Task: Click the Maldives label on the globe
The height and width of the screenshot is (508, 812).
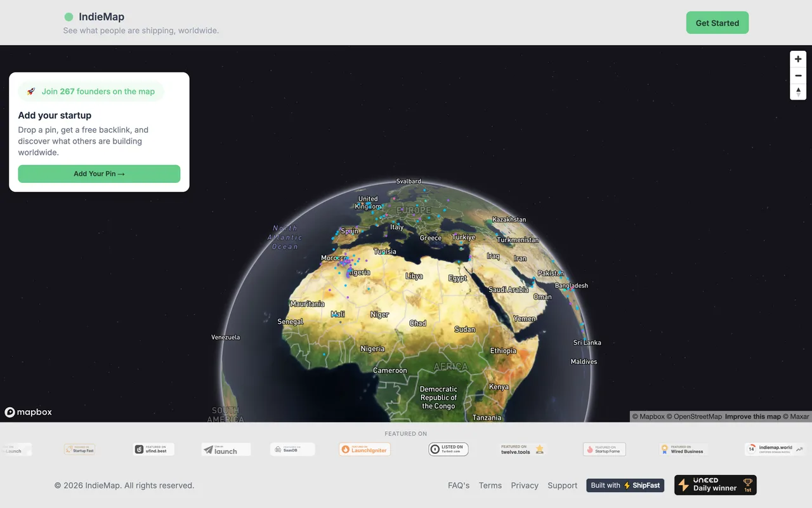Action: tap(584, 362)
